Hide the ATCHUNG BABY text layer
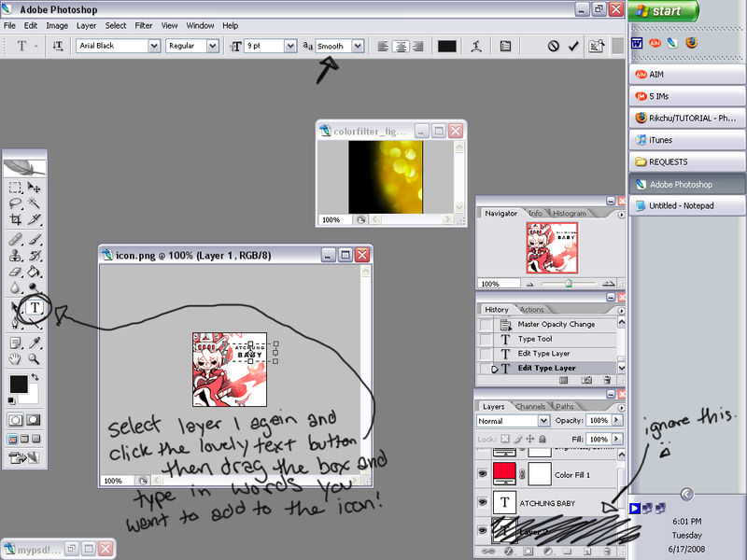The height and width of the screenshot is (560, 747). (483, 502)
